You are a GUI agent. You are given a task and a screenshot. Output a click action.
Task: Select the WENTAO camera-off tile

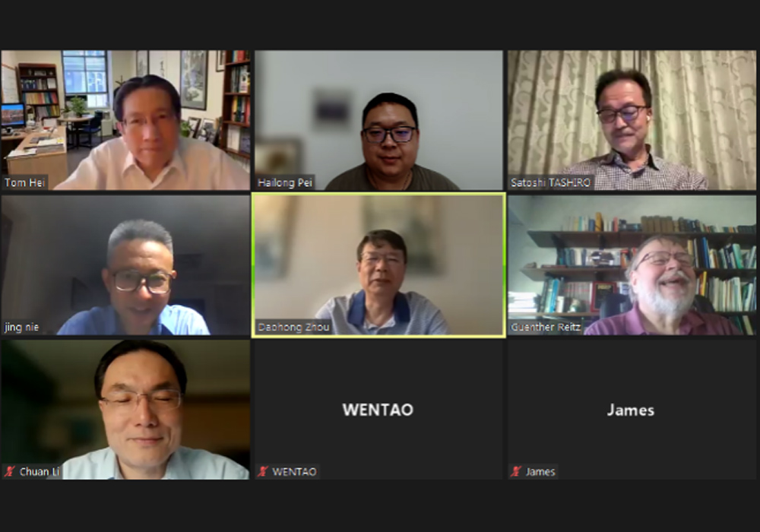tap(378, 410)
